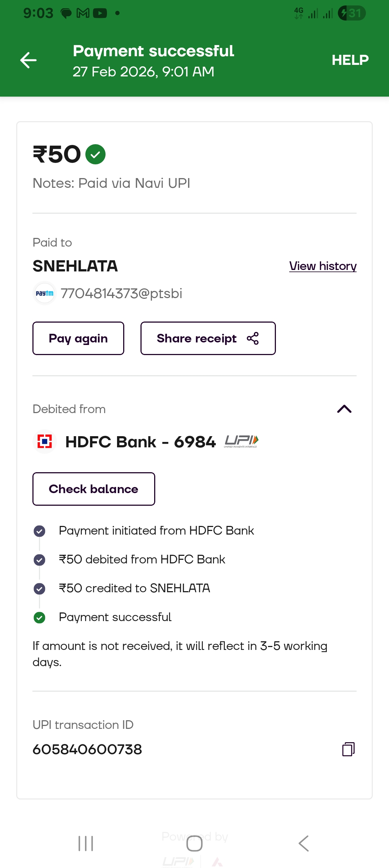Open Android recent apps navigation button
The image size is (389, 868).
[86, 843]
